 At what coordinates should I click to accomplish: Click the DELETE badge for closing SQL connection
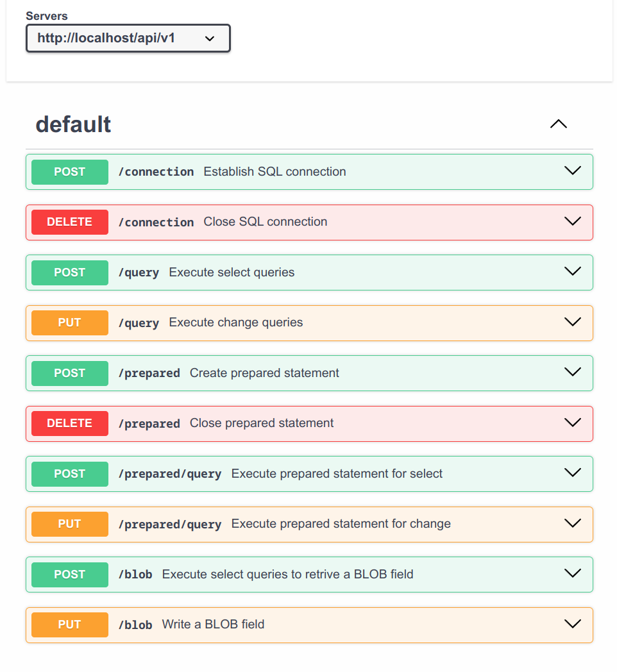point(69,222)
